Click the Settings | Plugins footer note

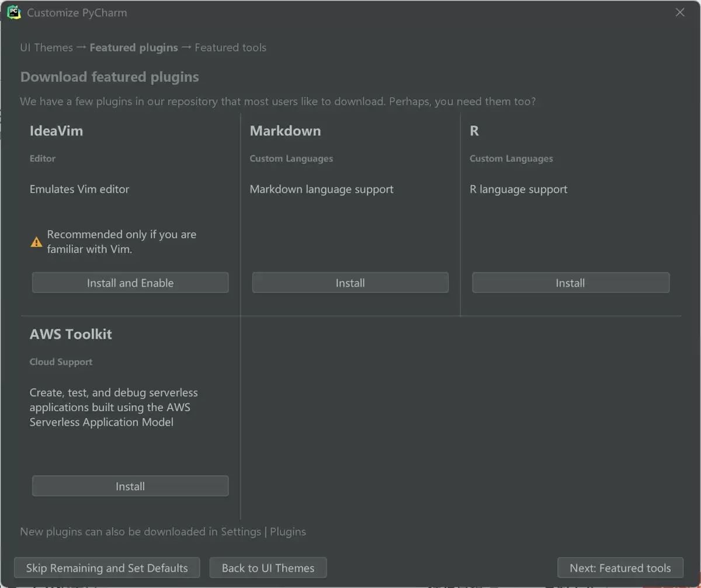point(163,531)
